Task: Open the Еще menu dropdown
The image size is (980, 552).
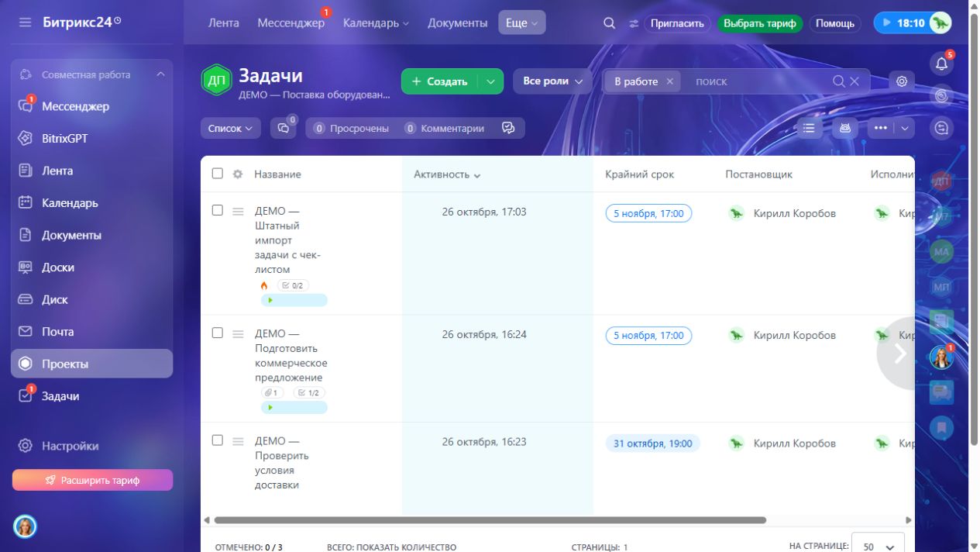Action: tap(521, 23)
